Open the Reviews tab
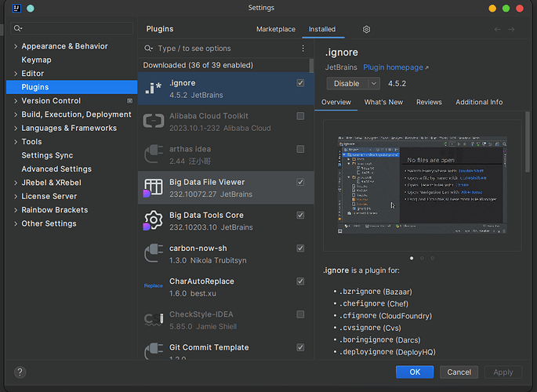Image resolution: width=537 pixels, height=392 pixels. [429, 102]
